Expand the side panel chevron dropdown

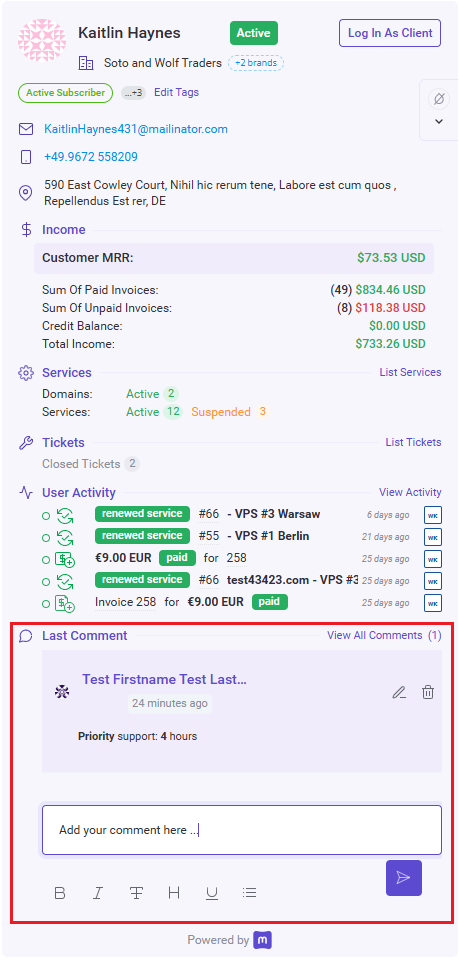439,121
